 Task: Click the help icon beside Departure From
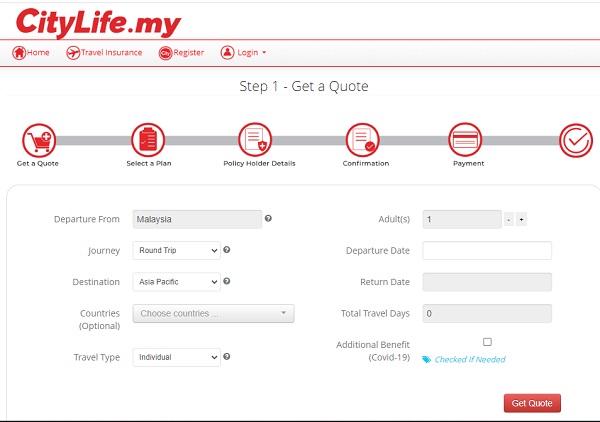[x=268, y=218]
